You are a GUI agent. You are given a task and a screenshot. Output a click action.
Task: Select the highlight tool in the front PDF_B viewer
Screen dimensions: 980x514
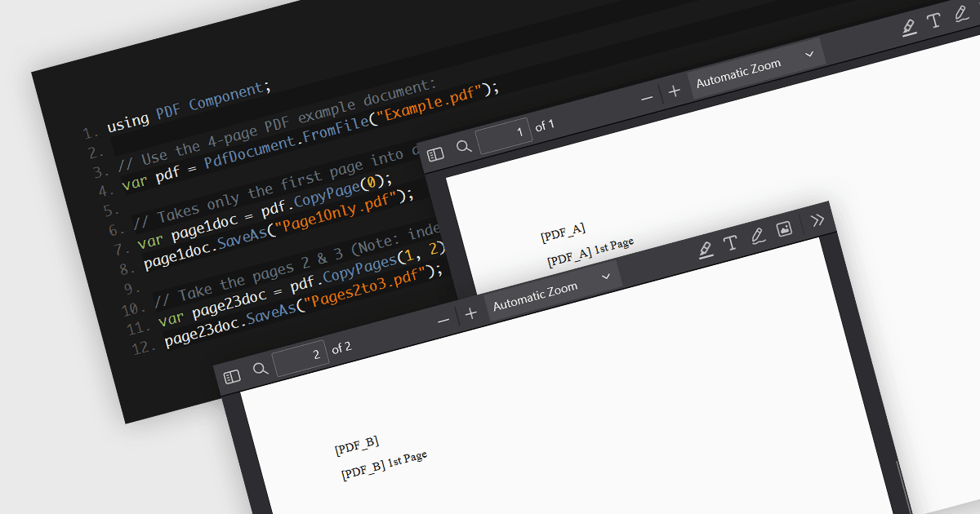pyautogui.click(x=706, y=249)
